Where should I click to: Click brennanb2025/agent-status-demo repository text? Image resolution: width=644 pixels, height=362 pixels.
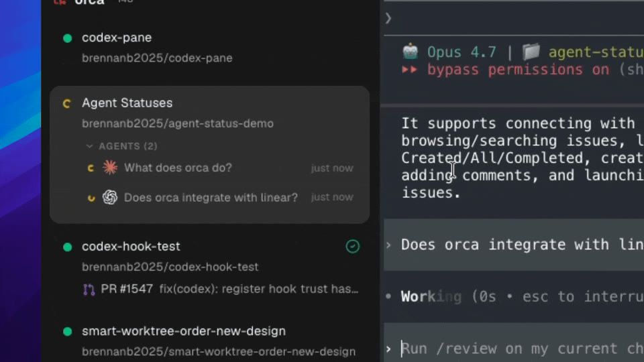177,123
